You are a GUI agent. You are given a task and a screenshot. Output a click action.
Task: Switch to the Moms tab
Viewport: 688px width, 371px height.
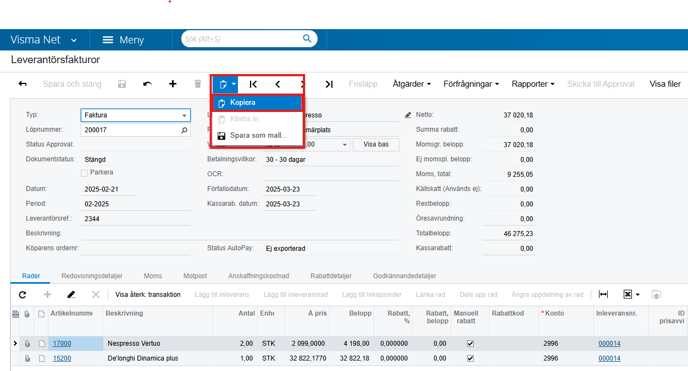click(153, 276)
